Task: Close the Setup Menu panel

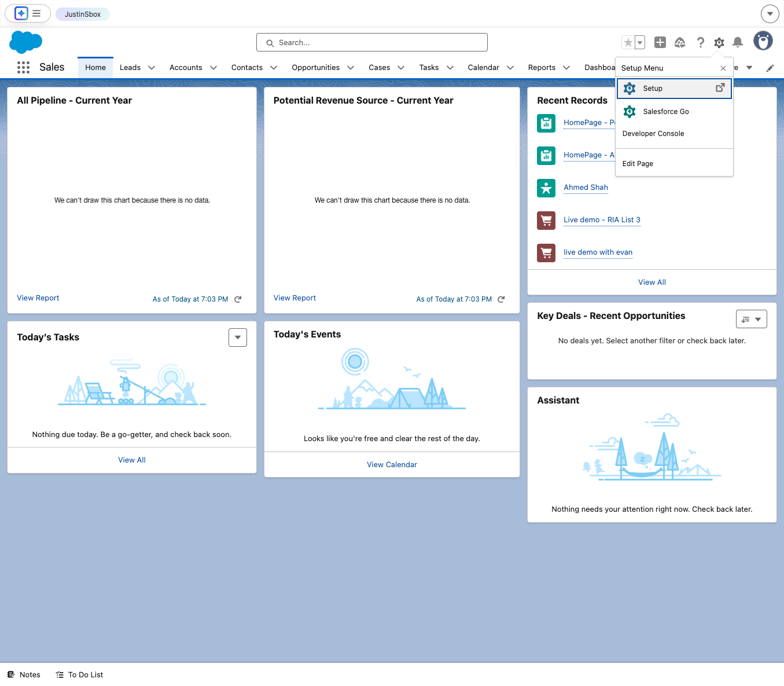Action: click(723, 68)
